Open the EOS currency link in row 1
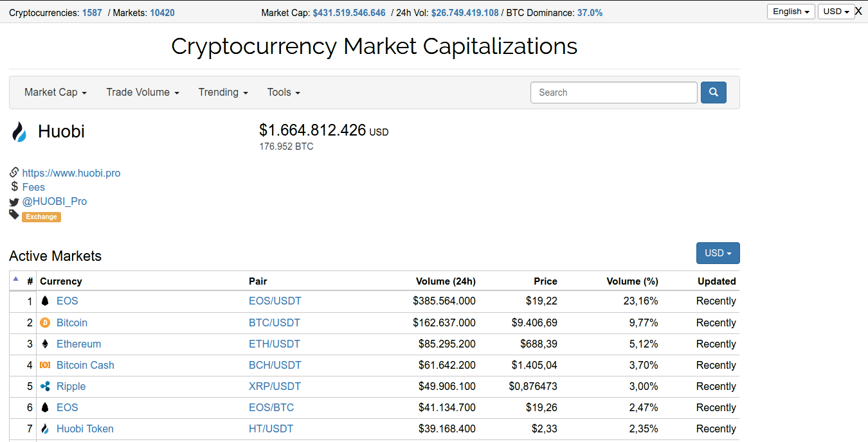This screenshot has width=868, height=442. point(67,301)
